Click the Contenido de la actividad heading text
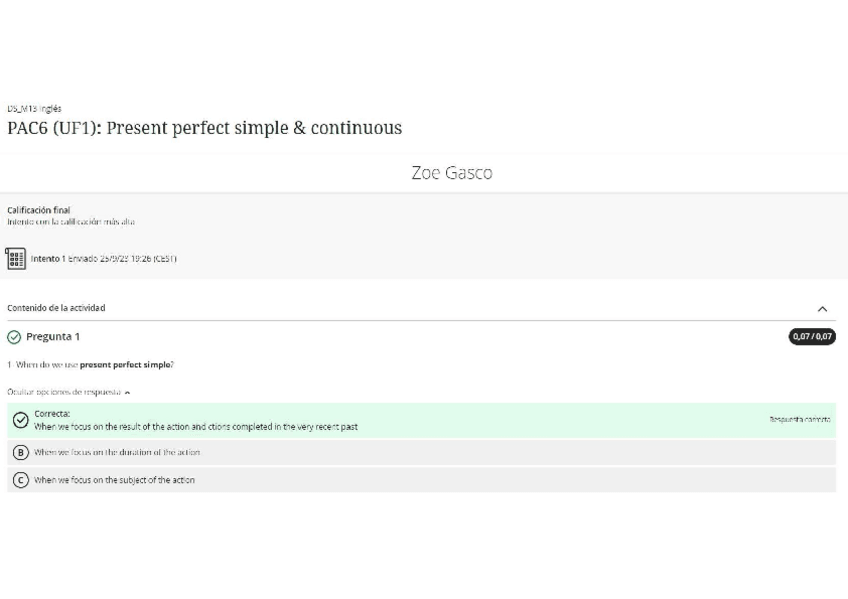This screenshot has height=599, width=848. 56,308
